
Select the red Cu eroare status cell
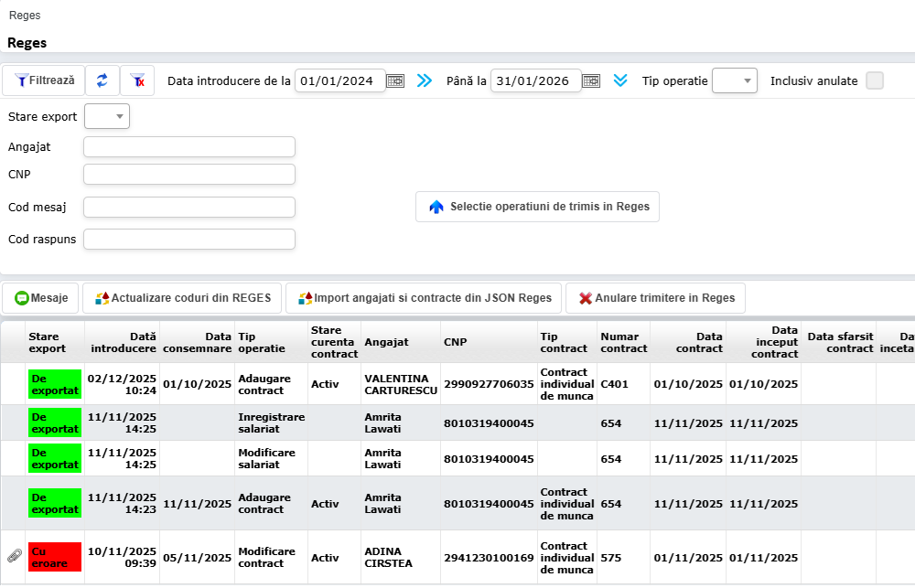click(x=55, y=557)
